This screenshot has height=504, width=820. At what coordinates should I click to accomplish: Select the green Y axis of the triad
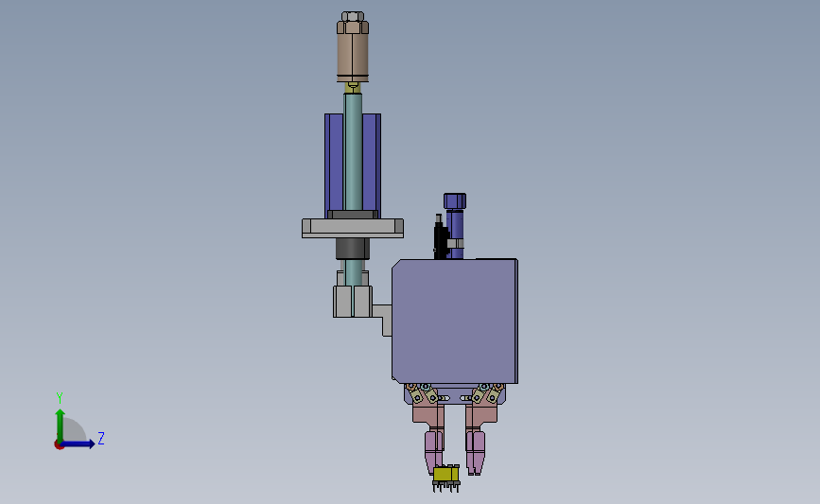[61, 426]
